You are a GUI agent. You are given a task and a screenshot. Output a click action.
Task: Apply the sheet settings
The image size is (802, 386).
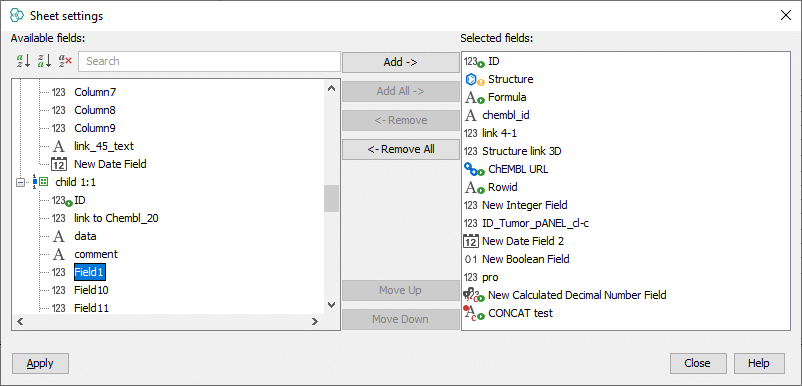click(x=40, y=364)
